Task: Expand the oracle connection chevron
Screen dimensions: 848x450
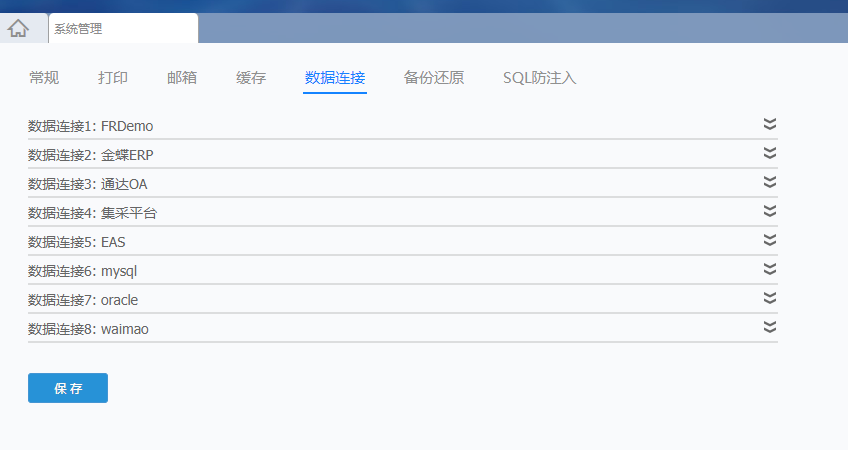Action: point(770,298)
